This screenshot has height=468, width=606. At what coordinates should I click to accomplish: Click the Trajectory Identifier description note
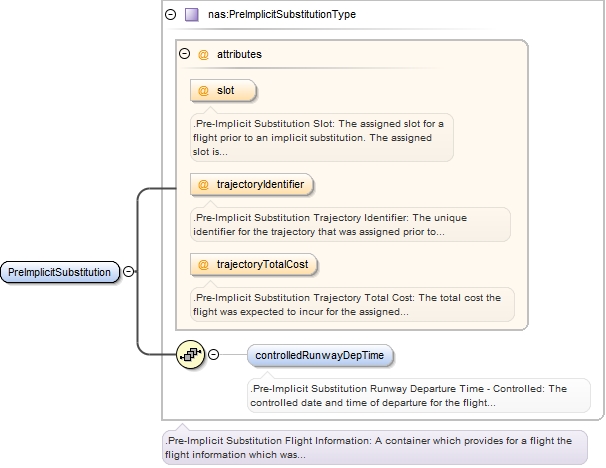349,224
